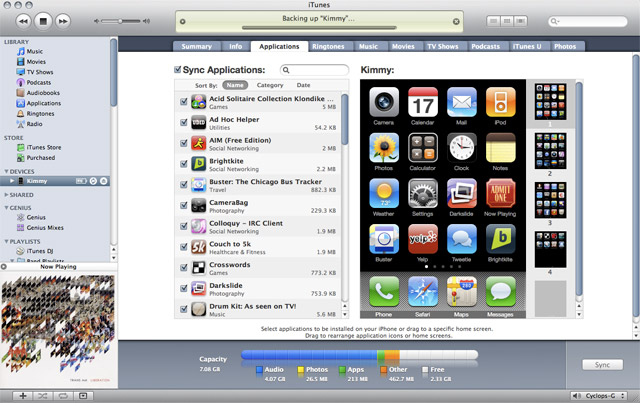This screenshot has width=640, height=403.
Task: Expand the SHARED section
Action: pyautogui.click(x=6, y=195)
